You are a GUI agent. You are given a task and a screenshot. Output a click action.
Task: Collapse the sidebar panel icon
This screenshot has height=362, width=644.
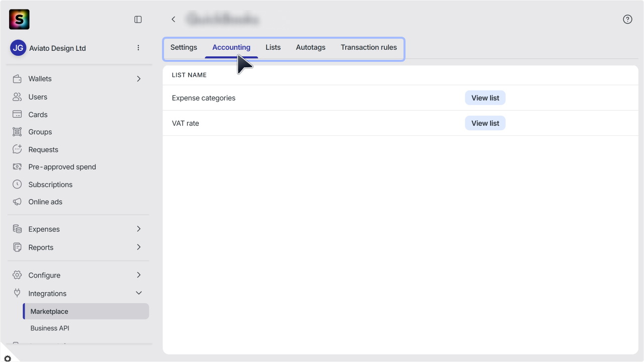click(138, 20)
